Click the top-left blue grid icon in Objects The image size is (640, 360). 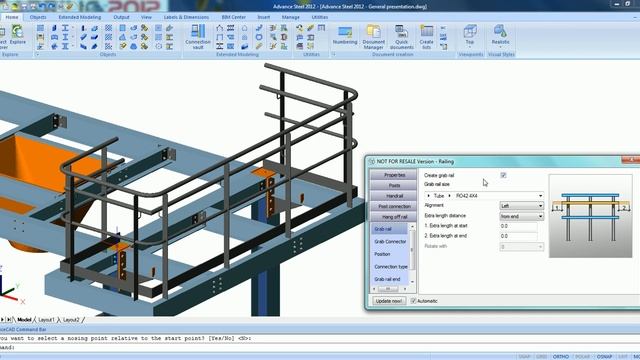(40, 28)
